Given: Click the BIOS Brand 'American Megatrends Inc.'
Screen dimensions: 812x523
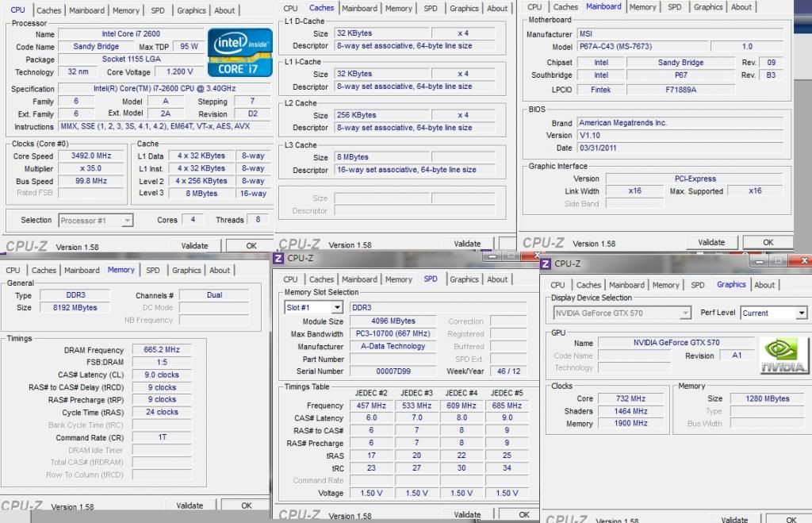Looking at the screenshot, I should pos(680,123).
